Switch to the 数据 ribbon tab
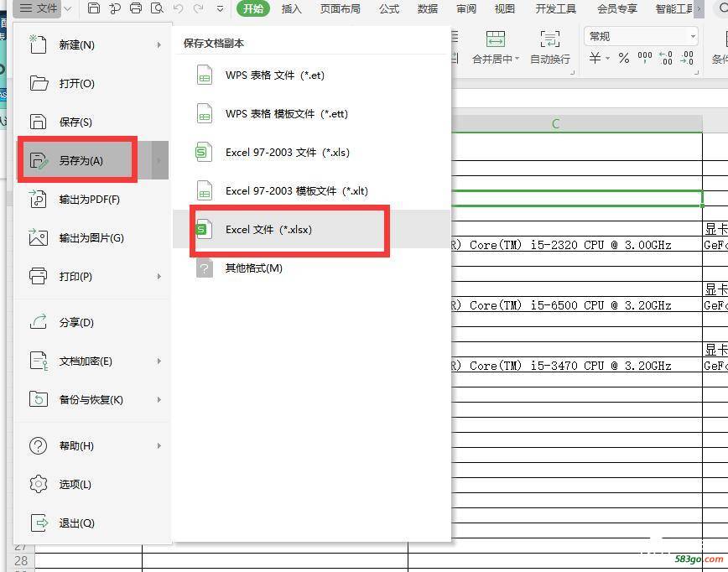Screen dimensions: 728x572 428,8
